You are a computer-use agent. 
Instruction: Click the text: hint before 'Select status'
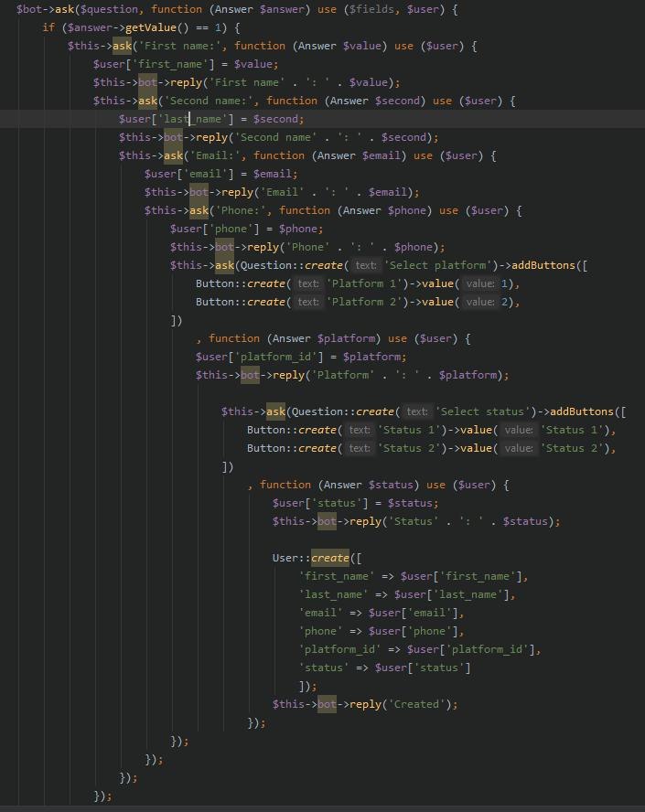(417, 411)
